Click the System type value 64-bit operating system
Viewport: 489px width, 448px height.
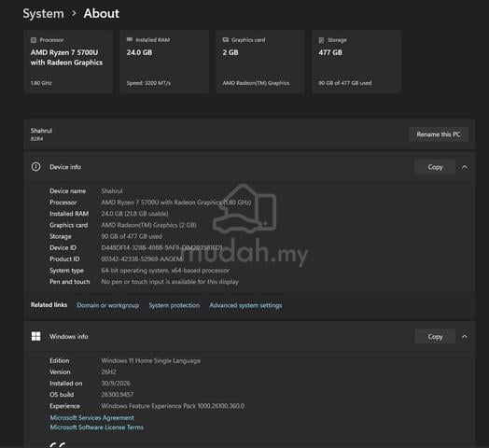point(165,271)
